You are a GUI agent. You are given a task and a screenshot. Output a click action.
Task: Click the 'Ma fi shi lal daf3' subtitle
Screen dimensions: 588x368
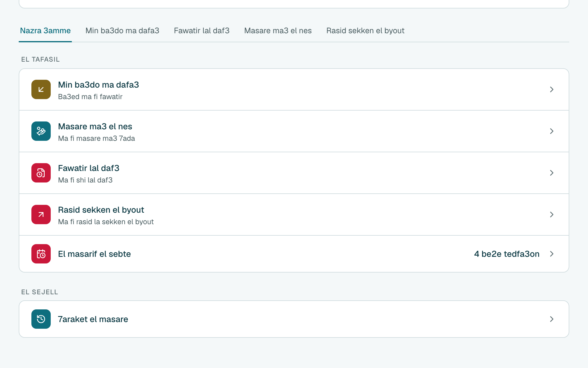pos(85,180)
